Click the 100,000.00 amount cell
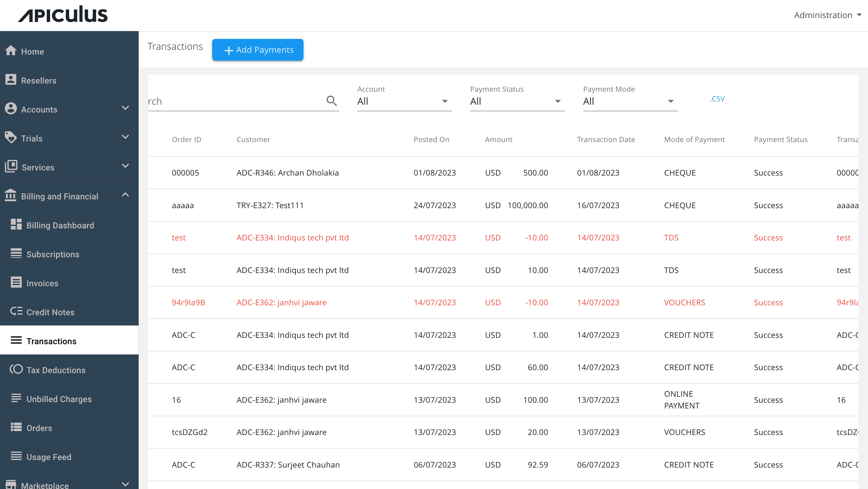This screenshot has height=489, width=868. 528,205
